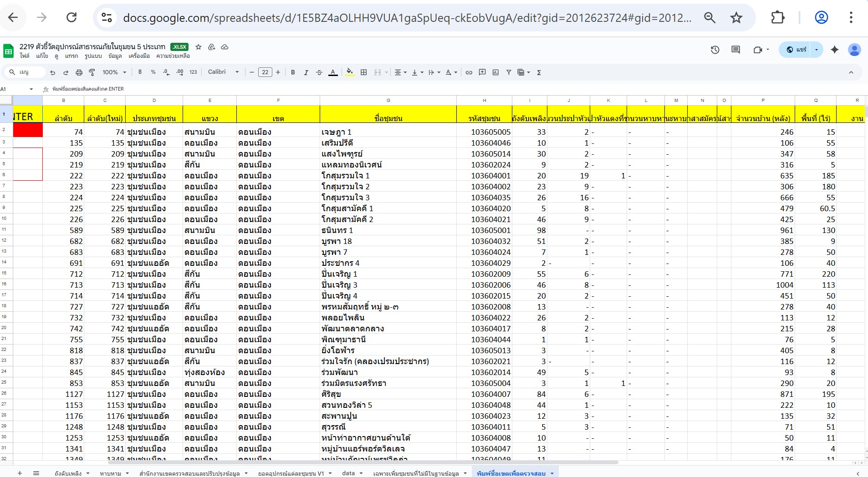Open vertical align dropdown
868x477 pixels.
(x=417, y=72)
